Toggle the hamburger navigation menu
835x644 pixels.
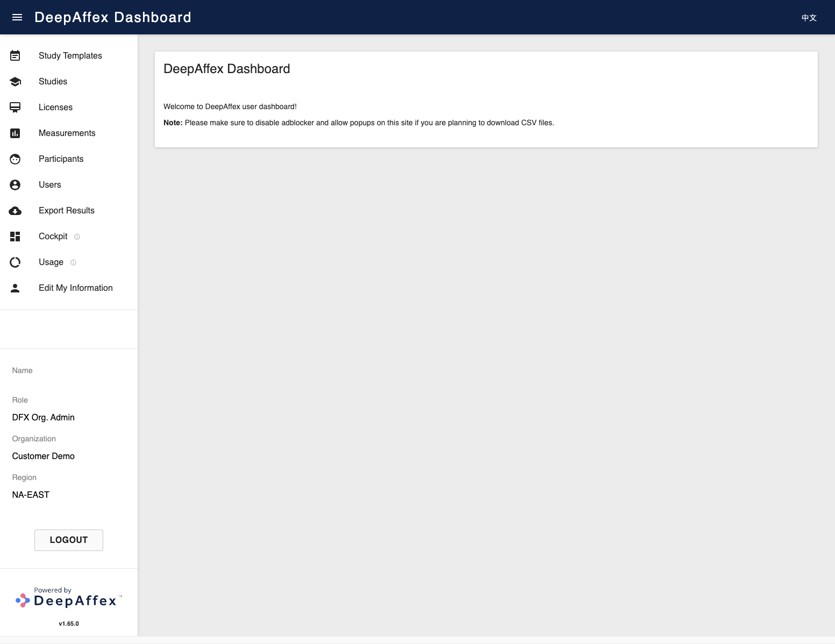coord(17,17)
